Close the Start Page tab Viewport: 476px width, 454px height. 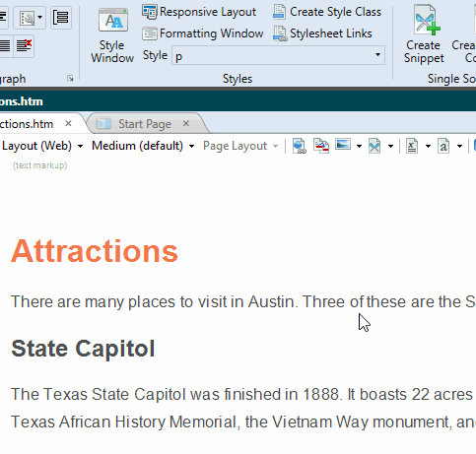[x=186, y=123]
